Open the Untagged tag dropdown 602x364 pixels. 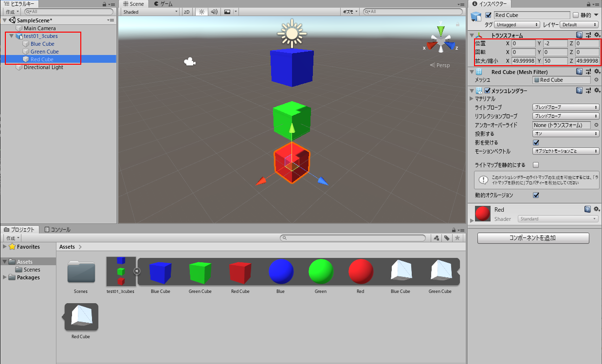click(x=517, y=24)
